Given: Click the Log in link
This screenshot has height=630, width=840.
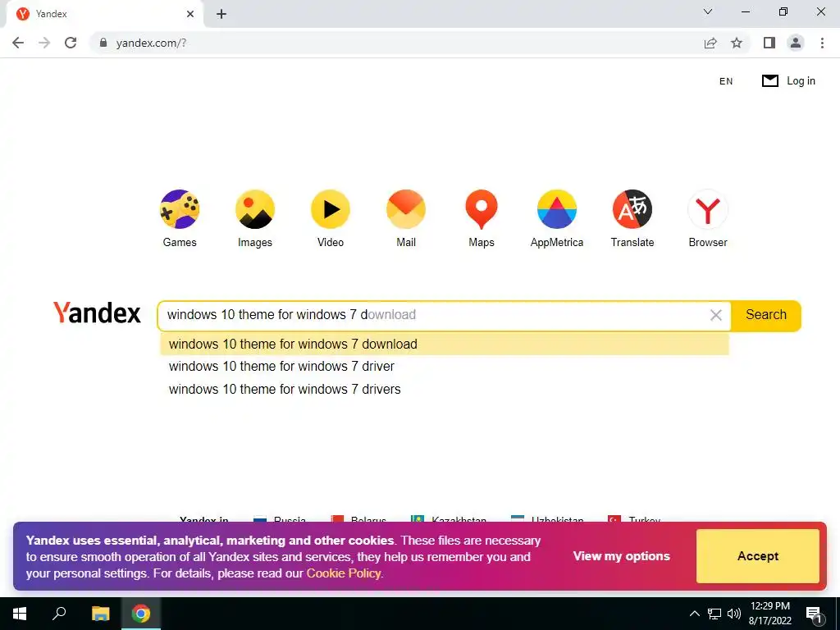Looking at the screenshot, I should tap(801, 81).
